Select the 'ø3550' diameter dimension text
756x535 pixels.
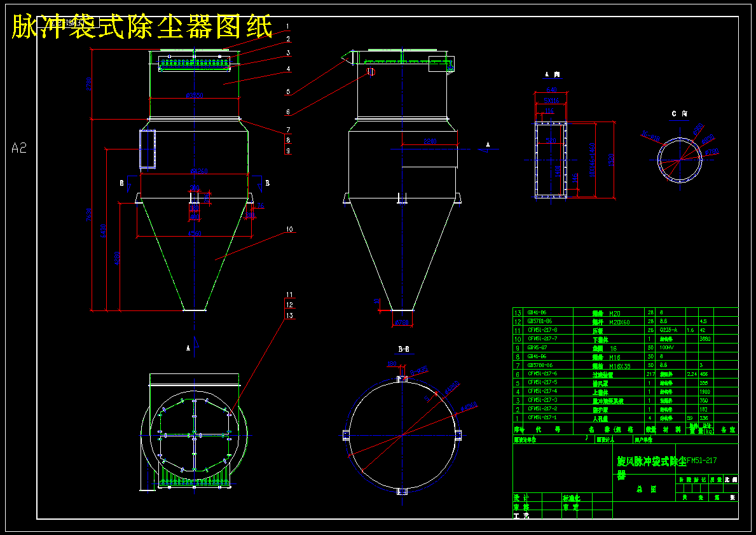[195, 95]
